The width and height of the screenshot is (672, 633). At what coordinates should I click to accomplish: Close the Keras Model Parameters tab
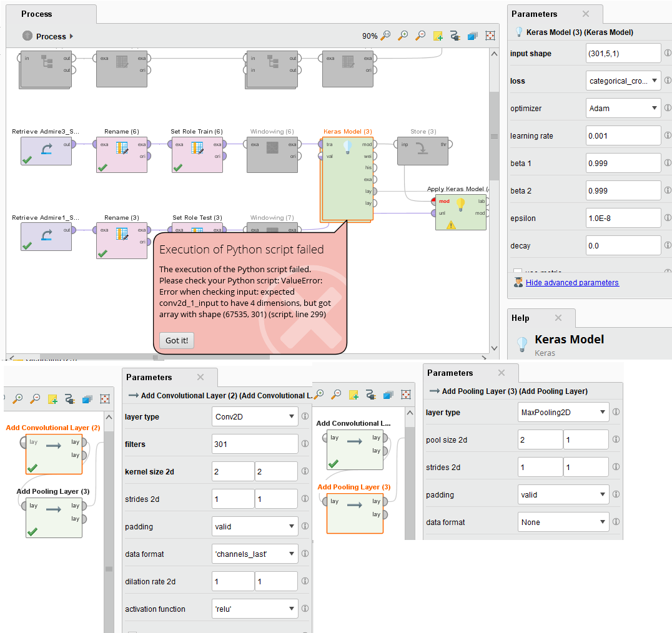pyautogui.click(x=586, y=14)
